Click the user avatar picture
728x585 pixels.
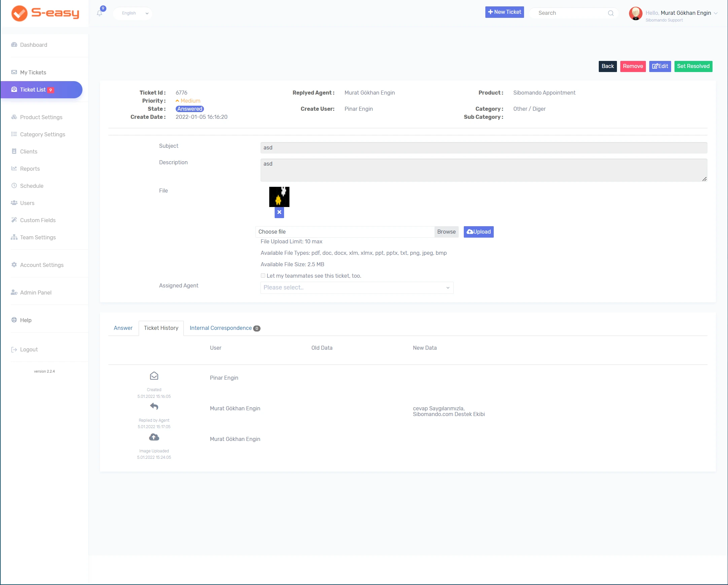(635, 13)
